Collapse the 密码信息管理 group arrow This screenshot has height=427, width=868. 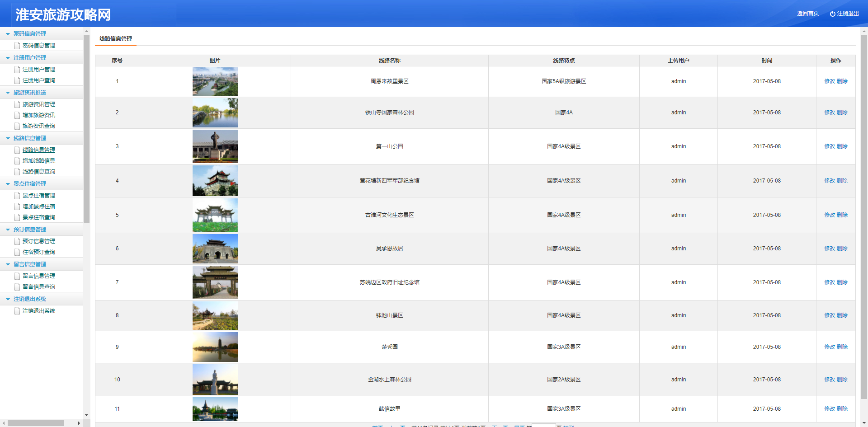[8, 34]
